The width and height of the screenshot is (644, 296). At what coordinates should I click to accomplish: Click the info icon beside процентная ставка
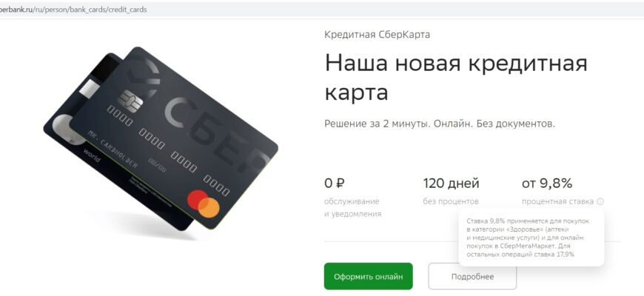tap(600, 202)
